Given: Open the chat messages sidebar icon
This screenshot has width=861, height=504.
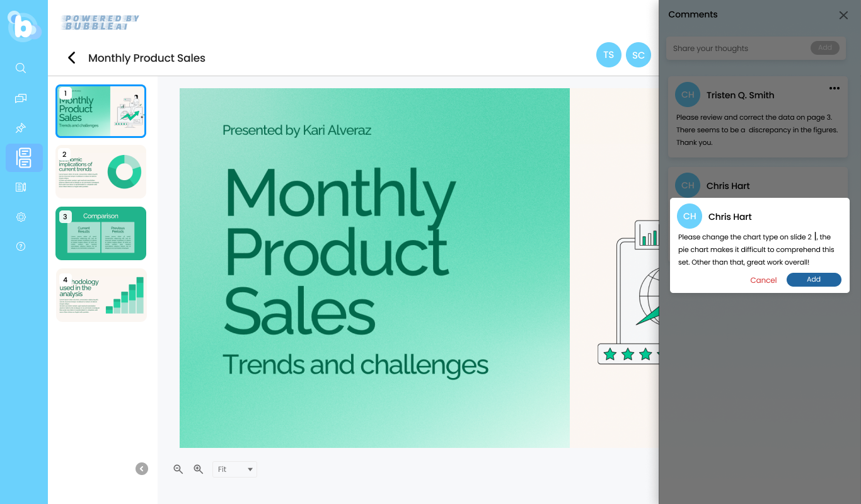Looking at the screenshot, I should [21, 98].
